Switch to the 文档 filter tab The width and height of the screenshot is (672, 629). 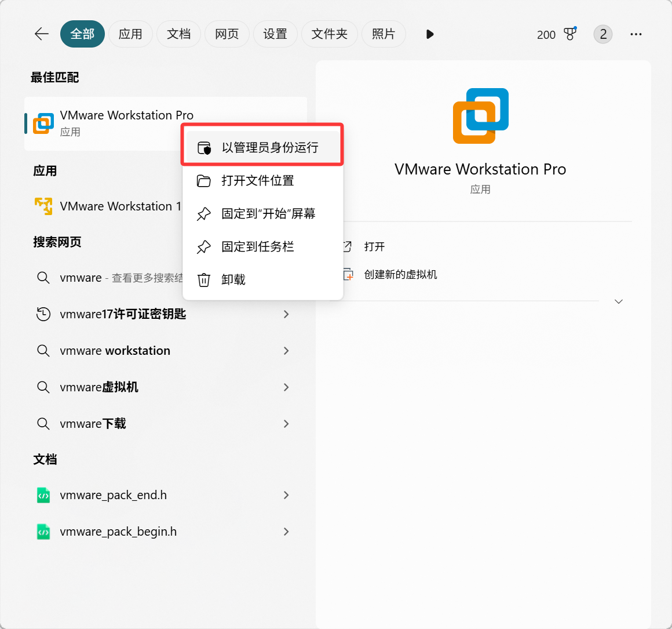(x=178, y=34)
